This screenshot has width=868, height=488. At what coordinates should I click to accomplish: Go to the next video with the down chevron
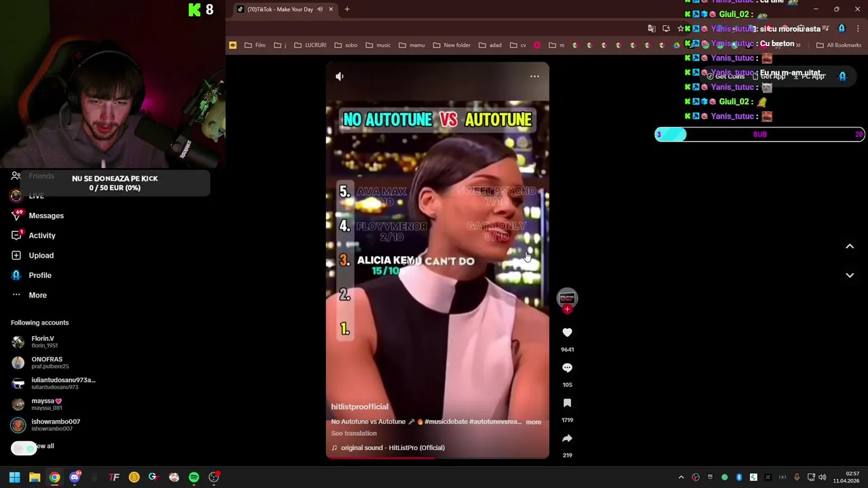pyautogui.click(x=850, y=275)
